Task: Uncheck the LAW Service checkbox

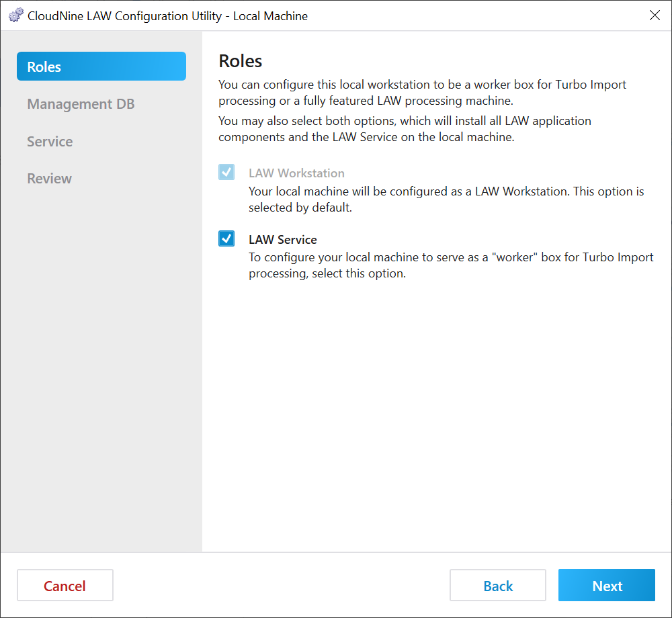Action: (226, 238)
